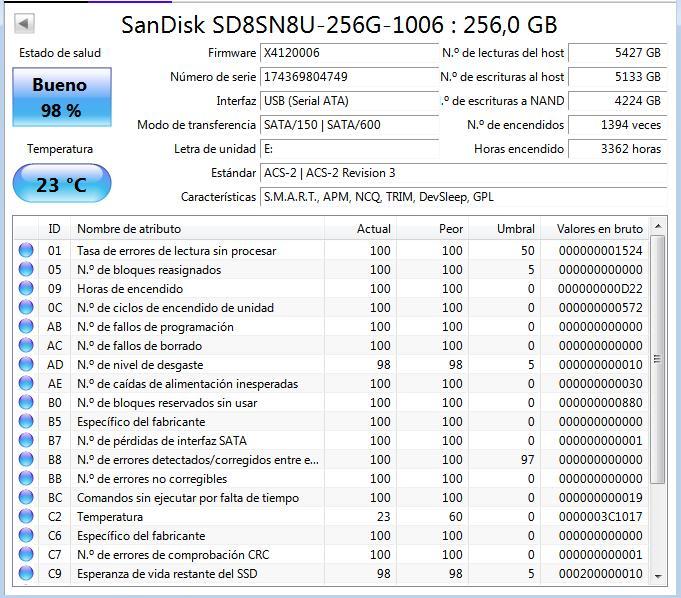The image size is (681, 598).
Task: Sort by Peor column header
Action: pos(433,228)
